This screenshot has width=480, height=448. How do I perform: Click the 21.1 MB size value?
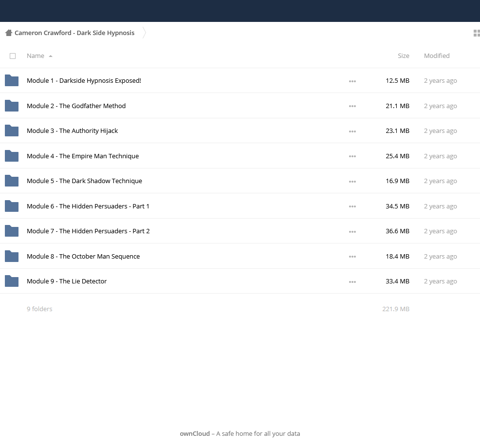(397, 106)
